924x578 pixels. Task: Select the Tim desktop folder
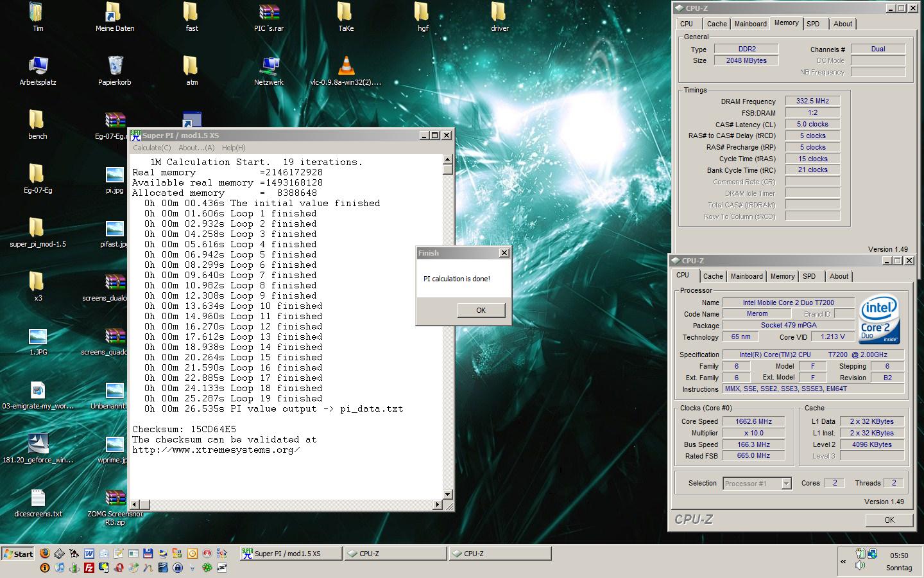(38, 17)
